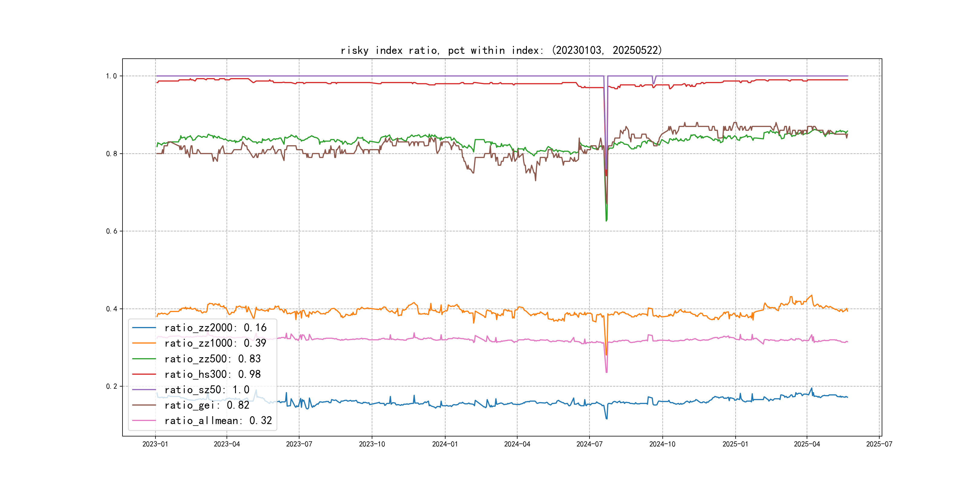Click the 0.6 y-axis tick label
Image resolution: width=980 pixels, height=490 pixels.
(x=112, y=231)
